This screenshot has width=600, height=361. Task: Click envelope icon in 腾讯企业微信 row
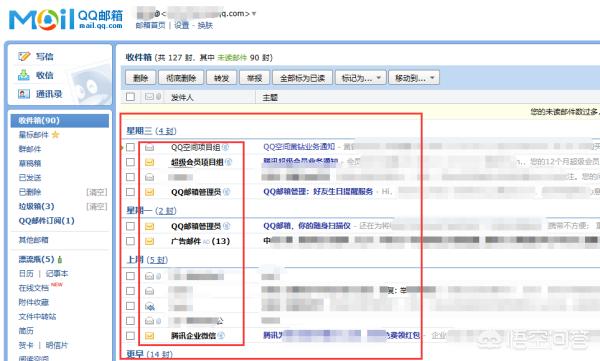(x=149, y=336)
